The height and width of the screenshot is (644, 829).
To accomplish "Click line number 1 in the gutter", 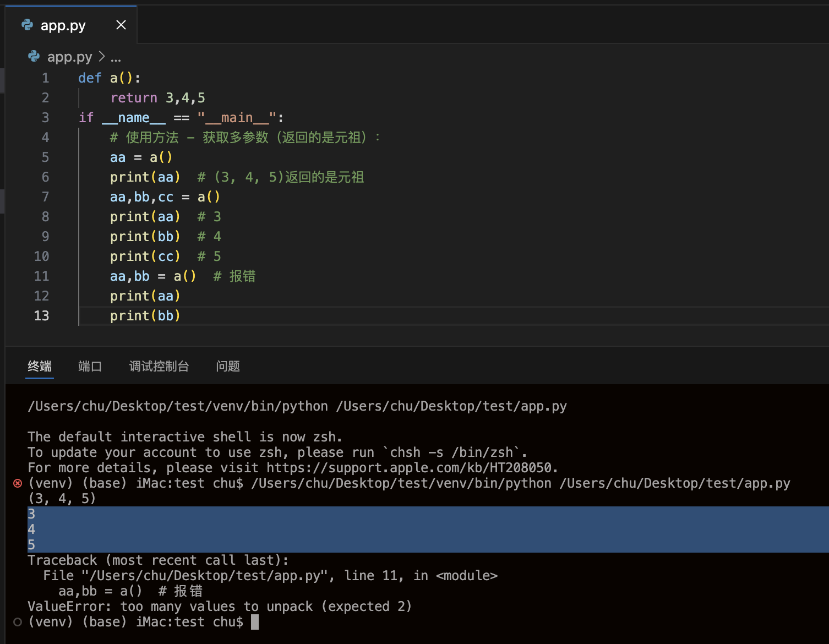I will (45, 78).
